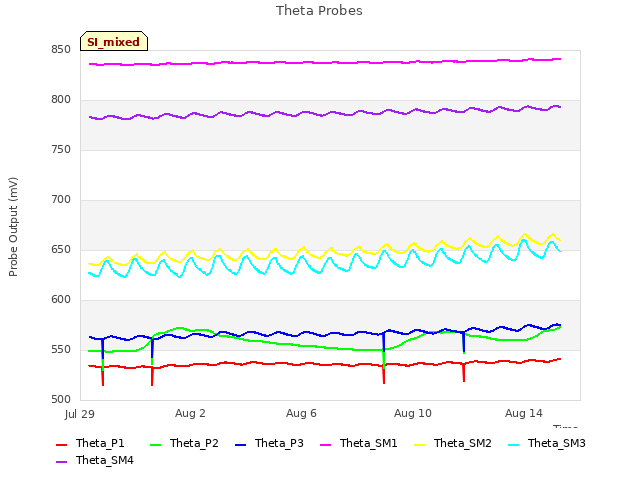Click the Jul 29 x-axis tick label
This screenshot has width=640, height=480.
80,414
